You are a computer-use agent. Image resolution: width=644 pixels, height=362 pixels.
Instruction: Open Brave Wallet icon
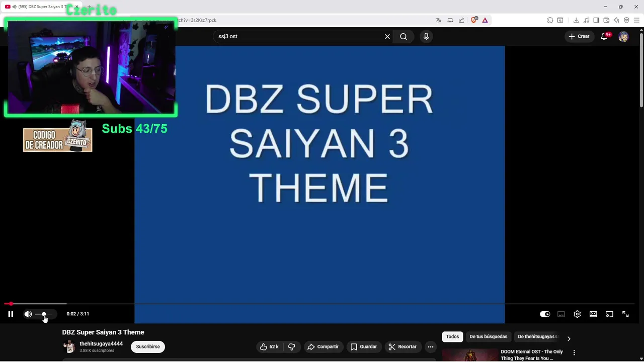click(x=606, y=20)
